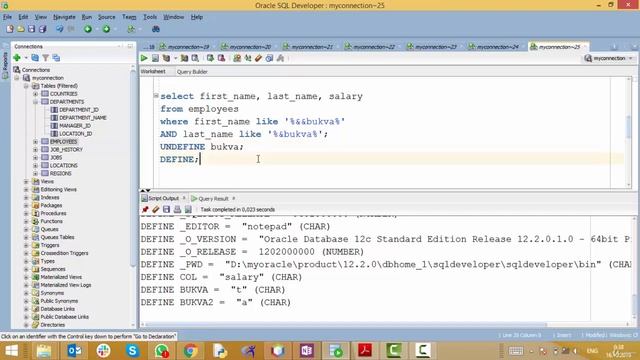Click the Open folder icon in main toolbar

pos(20,29)
